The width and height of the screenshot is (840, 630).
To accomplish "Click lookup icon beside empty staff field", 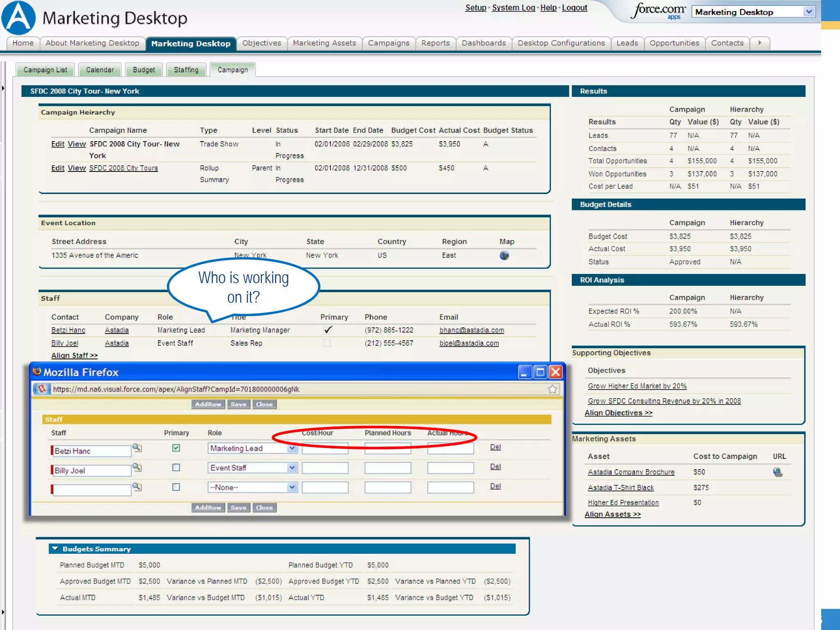I will click(137, 487).
